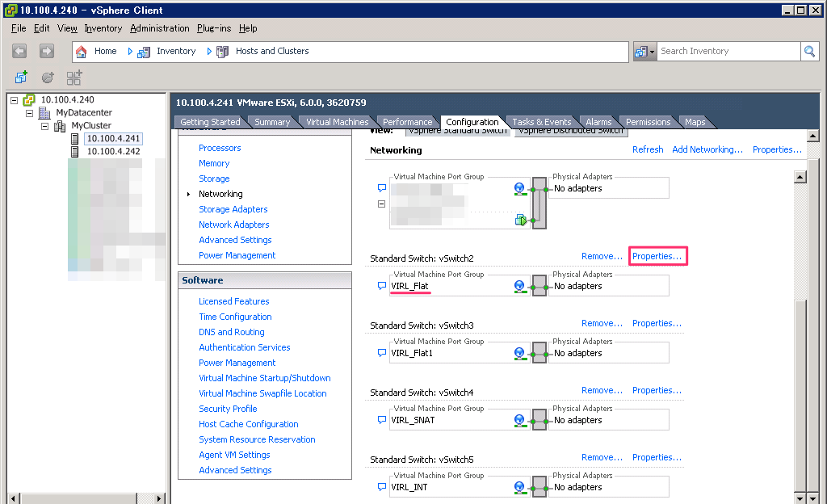Switch to the Summary tab
Image resolution: width=827 pixels, height=504 pixels.
tap(272, 122)
